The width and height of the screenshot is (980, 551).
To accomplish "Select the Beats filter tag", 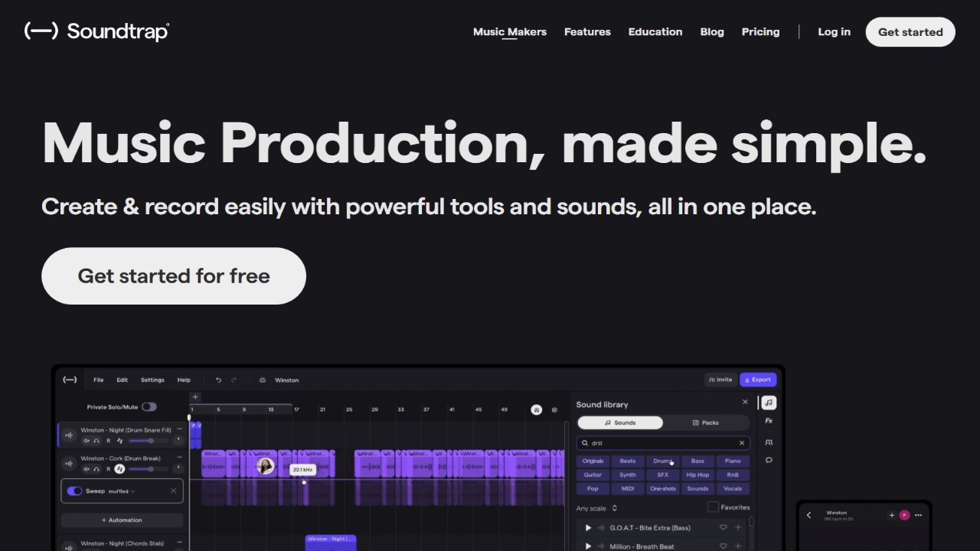I will (x=628, y=461).
